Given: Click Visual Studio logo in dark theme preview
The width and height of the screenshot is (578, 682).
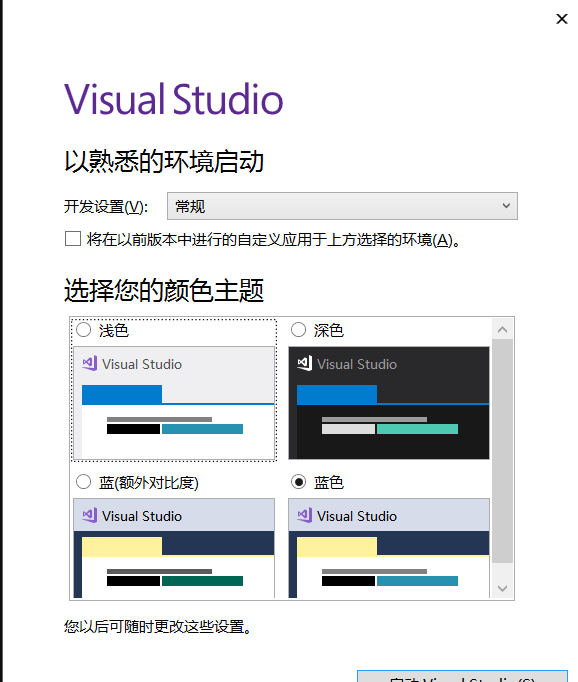Looking at the screenshot, I should point(304,364).
